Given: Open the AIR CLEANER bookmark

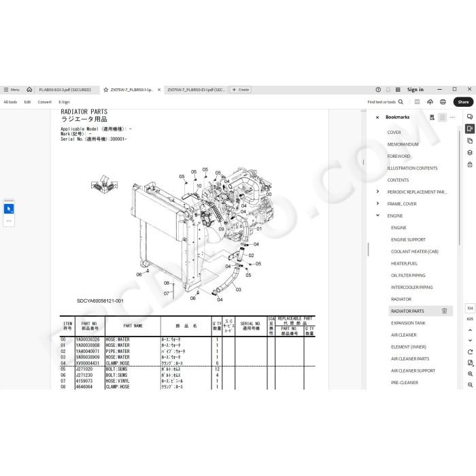Looking at the screenshot, I should 403,335.
